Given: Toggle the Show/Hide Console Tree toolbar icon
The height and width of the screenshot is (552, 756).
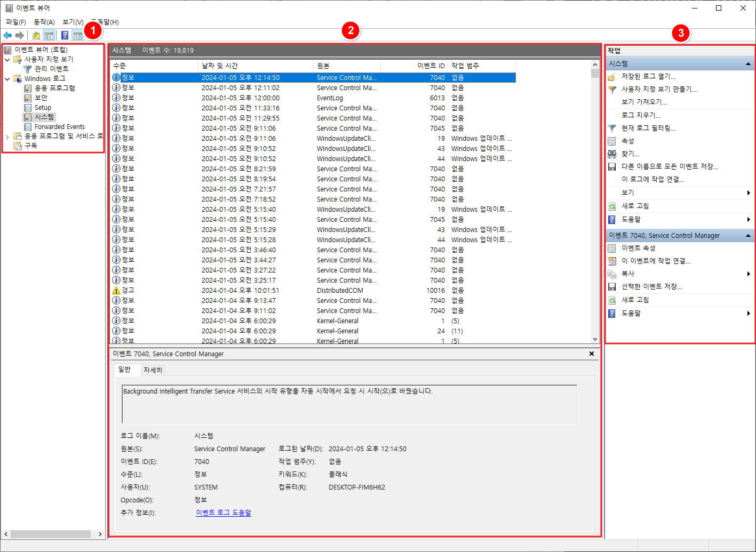Looking at the screenshot, I should 49,35.
